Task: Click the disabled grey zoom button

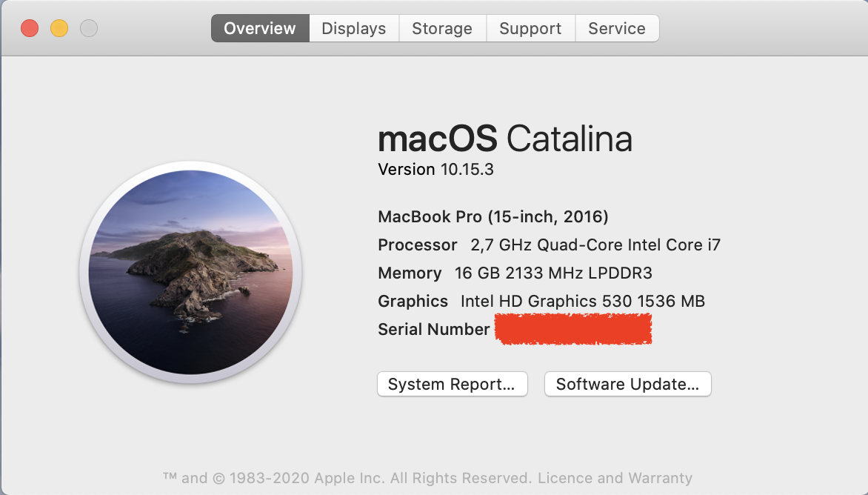Action: [x=89, y=28]
